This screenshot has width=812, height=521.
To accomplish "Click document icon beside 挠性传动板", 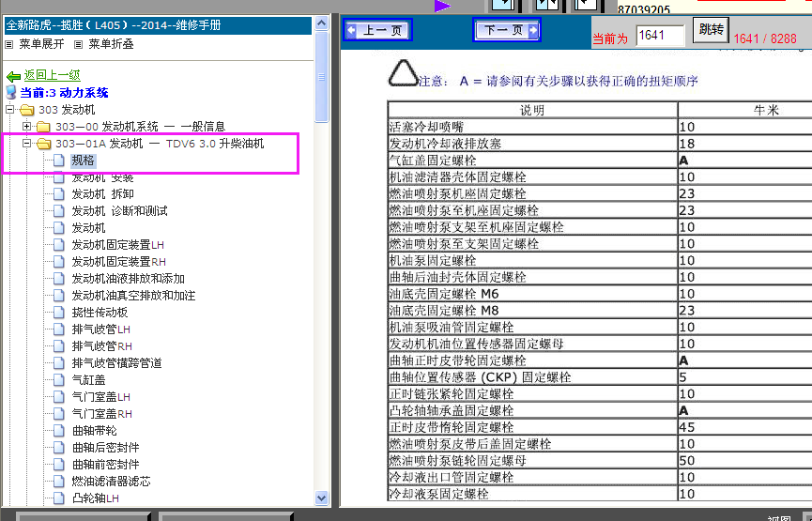I will tap(59, 313).
